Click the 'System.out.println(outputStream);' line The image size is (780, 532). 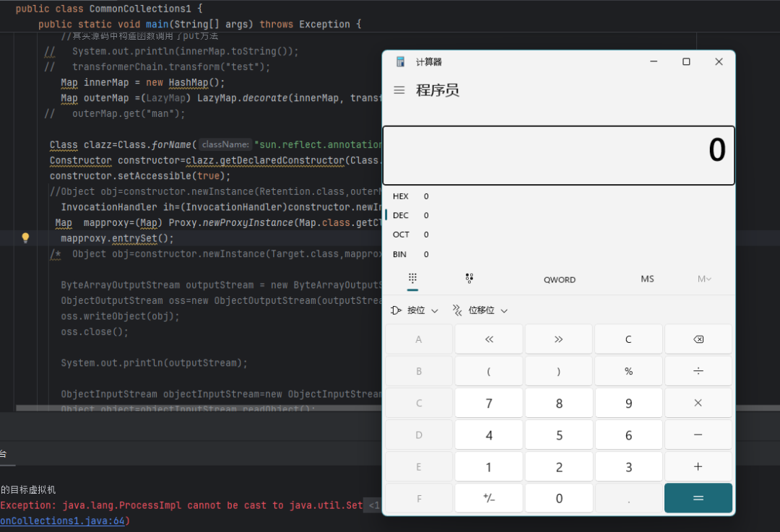(x=155, y=363)
